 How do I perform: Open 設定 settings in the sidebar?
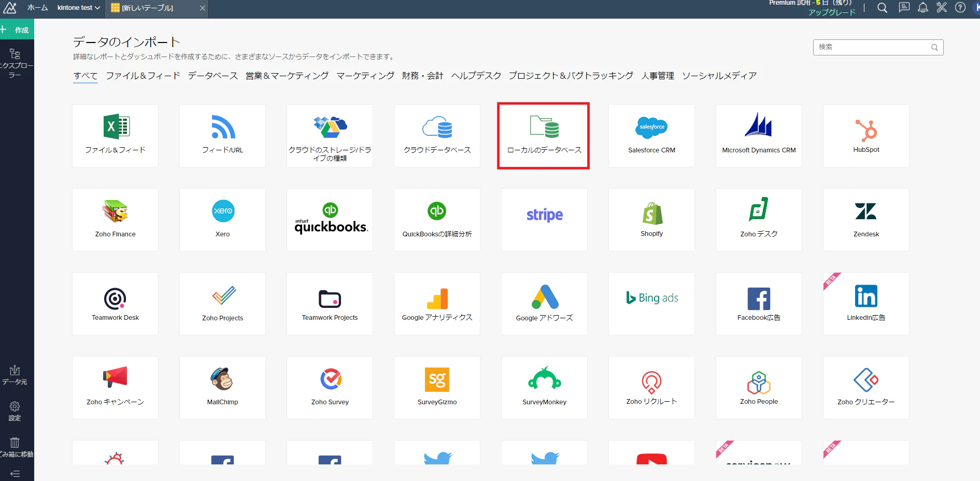tap(15, 412)
